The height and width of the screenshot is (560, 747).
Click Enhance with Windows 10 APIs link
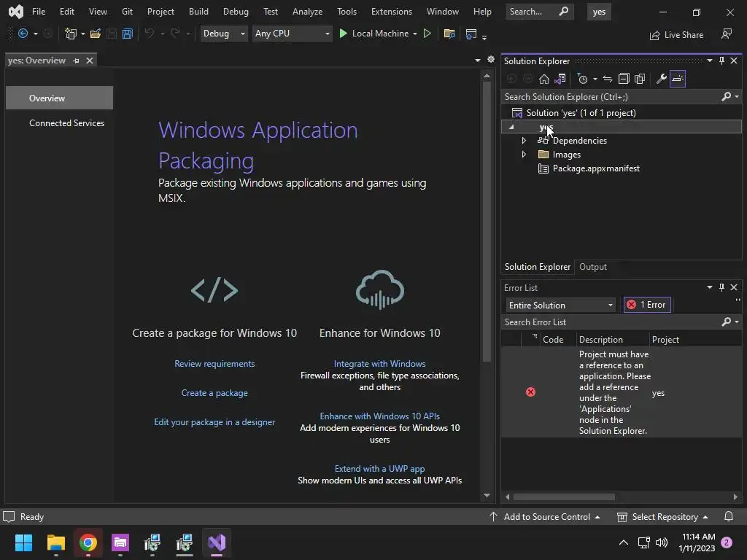(x=379, y=416)
